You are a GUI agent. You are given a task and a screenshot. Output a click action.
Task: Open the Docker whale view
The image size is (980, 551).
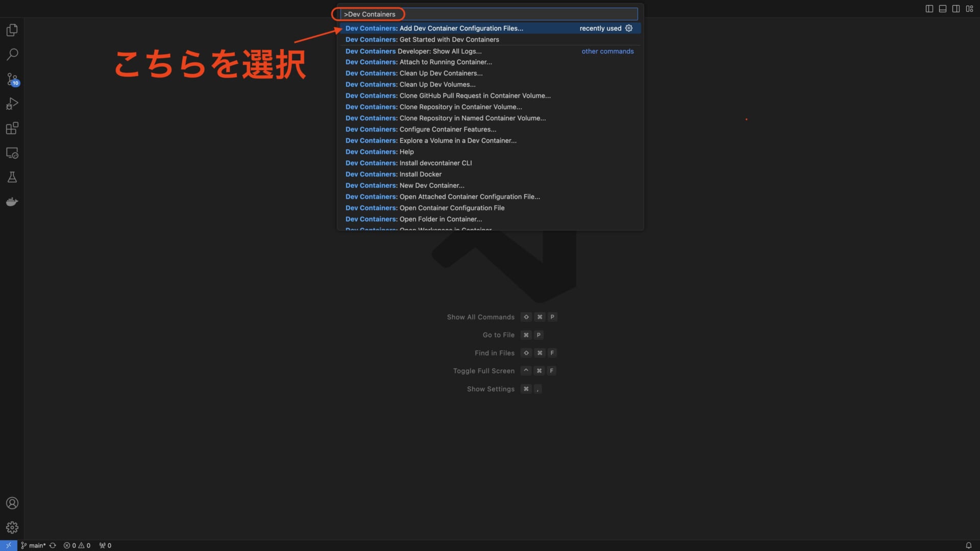pos(12,202)
